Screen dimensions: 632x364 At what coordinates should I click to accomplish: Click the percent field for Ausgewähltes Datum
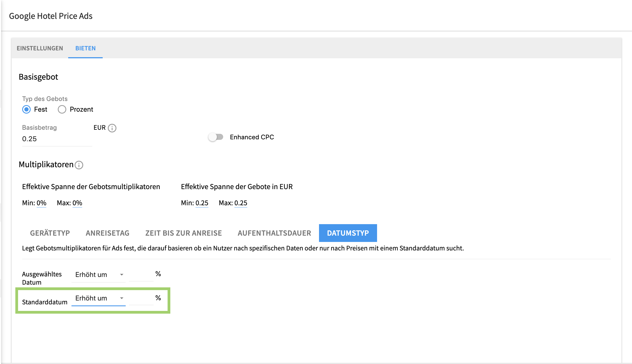pyautogui.click(x=141, y=275)
